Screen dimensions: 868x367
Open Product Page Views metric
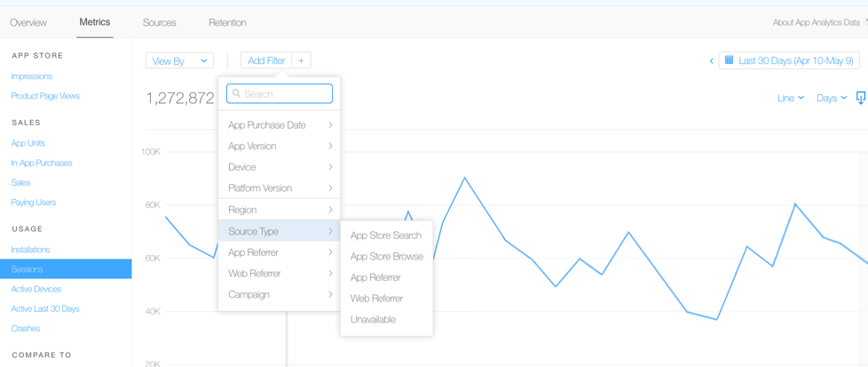click(x=45, y=96)
